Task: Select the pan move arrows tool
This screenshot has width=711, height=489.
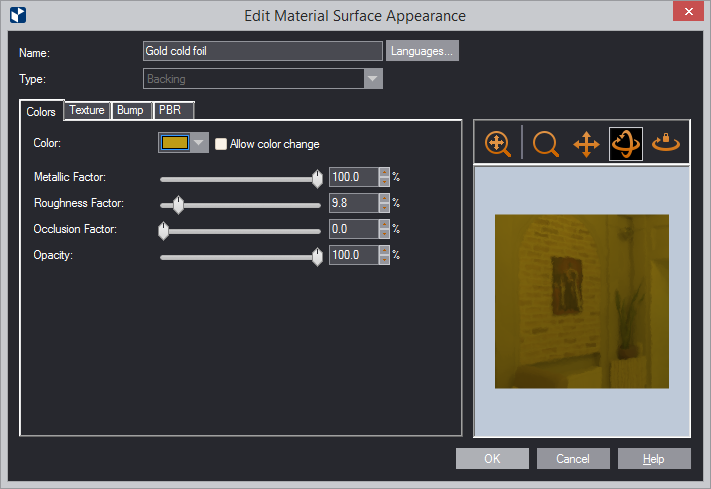Action: 586,144
